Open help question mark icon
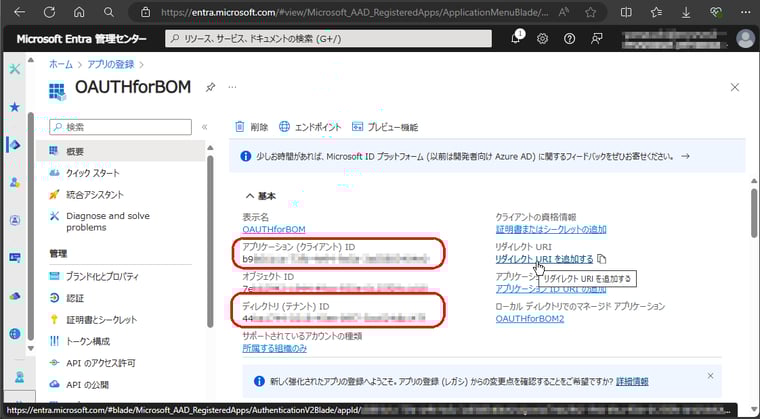The height and width of the screenshot is (419, 760). (570, 39)
